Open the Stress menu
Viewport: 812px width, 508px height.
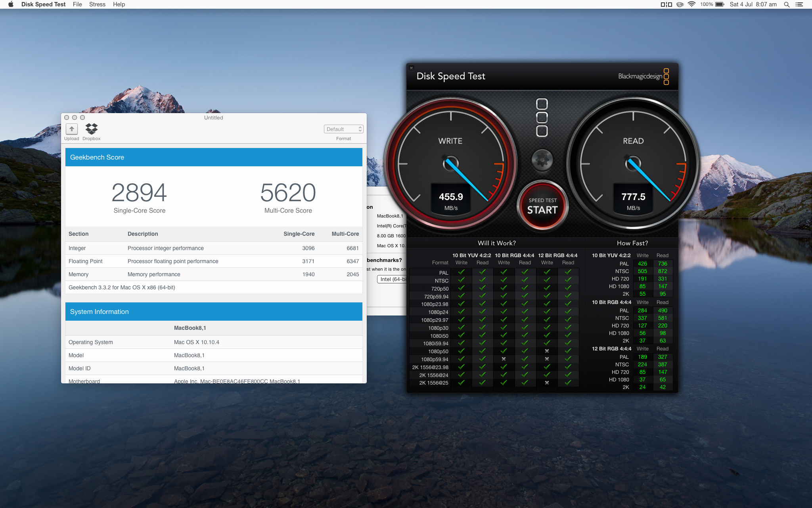click(97, 4)
